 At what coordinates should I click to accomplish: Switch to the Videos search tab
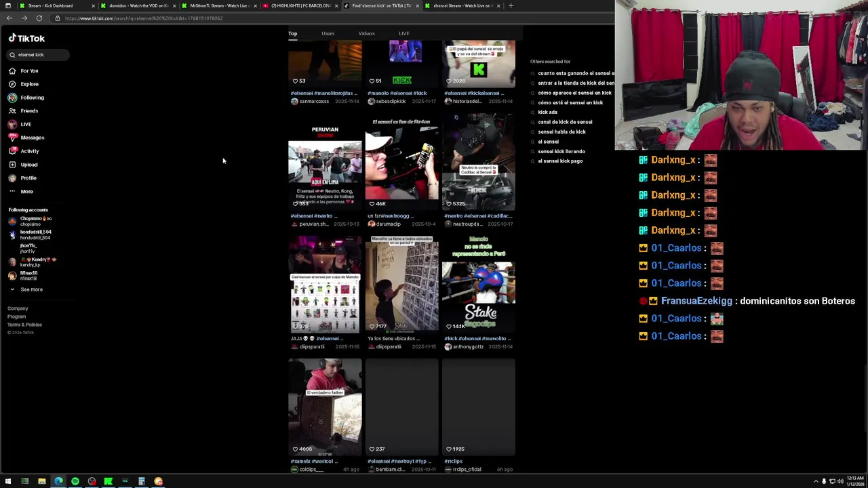(366, 33)
